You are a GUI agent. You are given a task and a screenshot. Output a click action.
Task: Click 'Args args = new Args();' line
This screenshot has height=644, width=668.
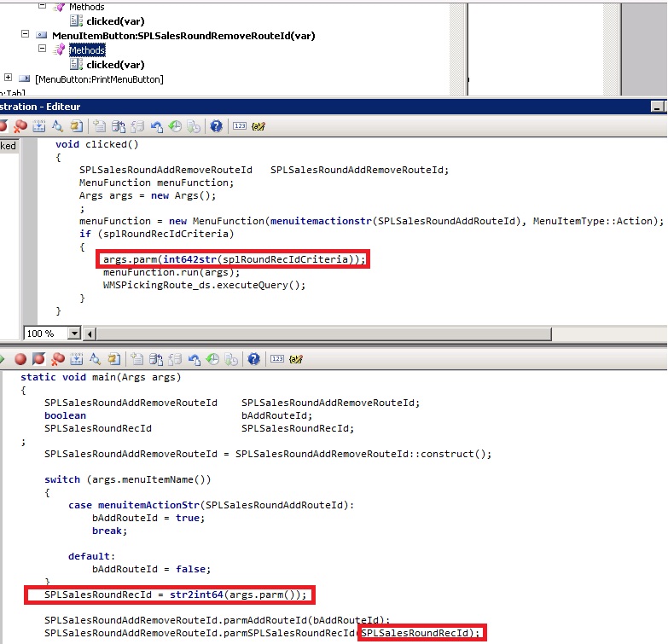[x=148, y=195]
